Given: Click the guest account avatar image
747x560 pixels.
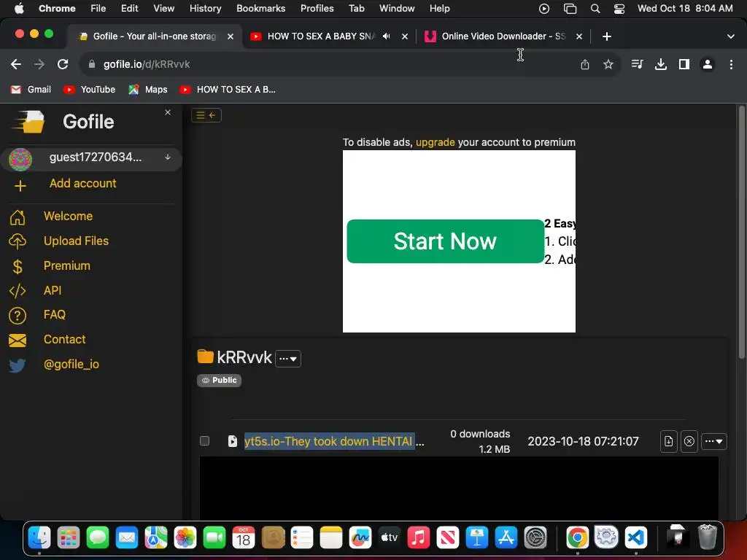Looking at the screenshot, I should [x=20, y=159].
